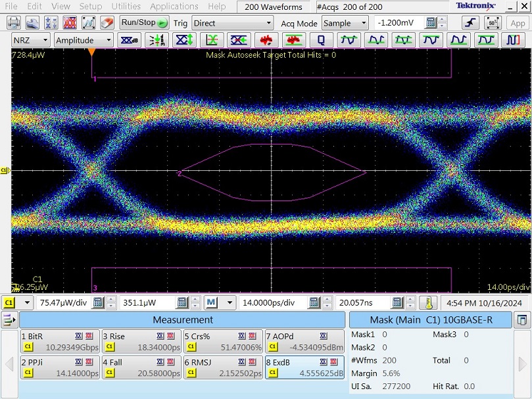Click the eye diagram color grade icon
The height and width of the screenshot is (399, 532).
pyautogui.click(x=70, y=22)
